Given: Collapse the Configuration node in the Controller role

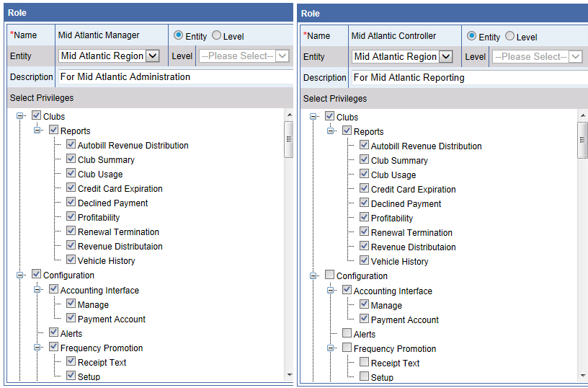Looking at the screenshot, I should 313,275.
